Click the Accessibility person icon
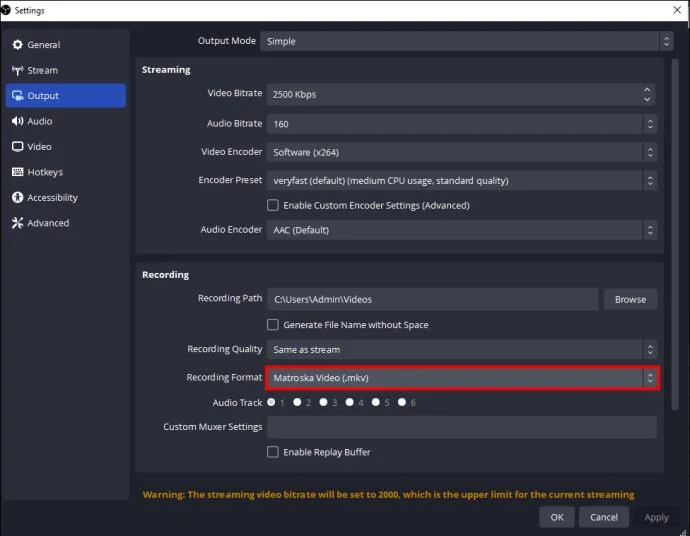690x536 pixels. 18,197
